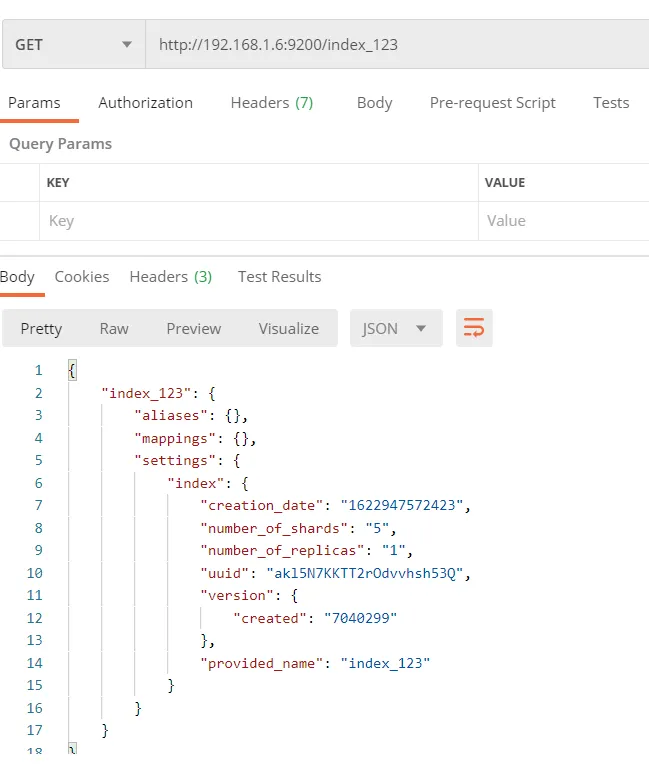Open the Tests tab
The height and width of the screenshot is (764, 649).
pyautogui.click(x=611, y=102)
